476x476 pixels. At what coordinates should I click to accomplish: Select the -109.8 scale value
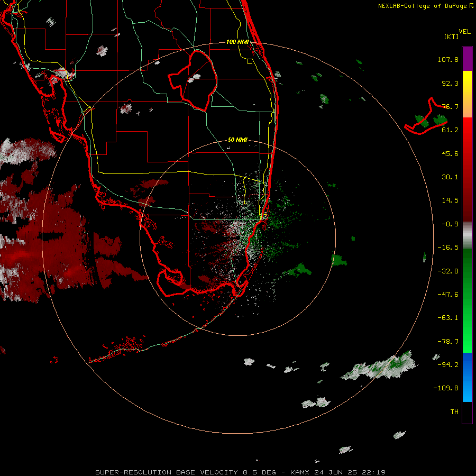446,388
